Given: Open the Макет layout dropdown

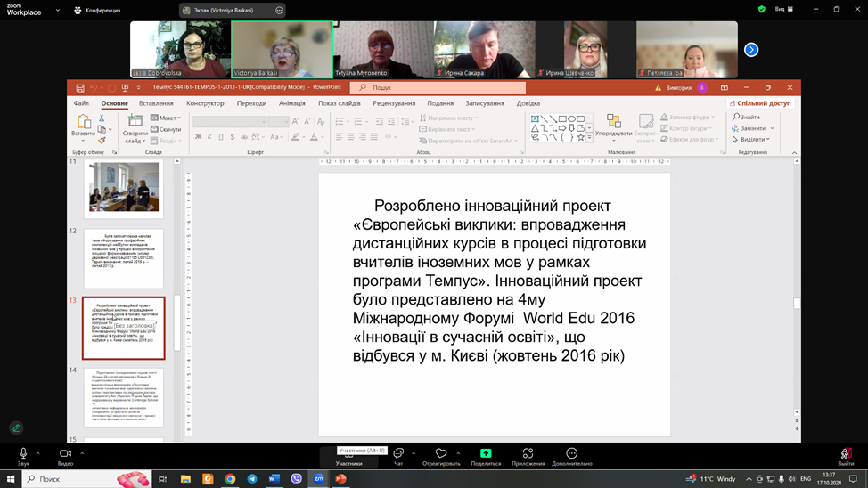Looking at the screenshot, I should (167, 118).
